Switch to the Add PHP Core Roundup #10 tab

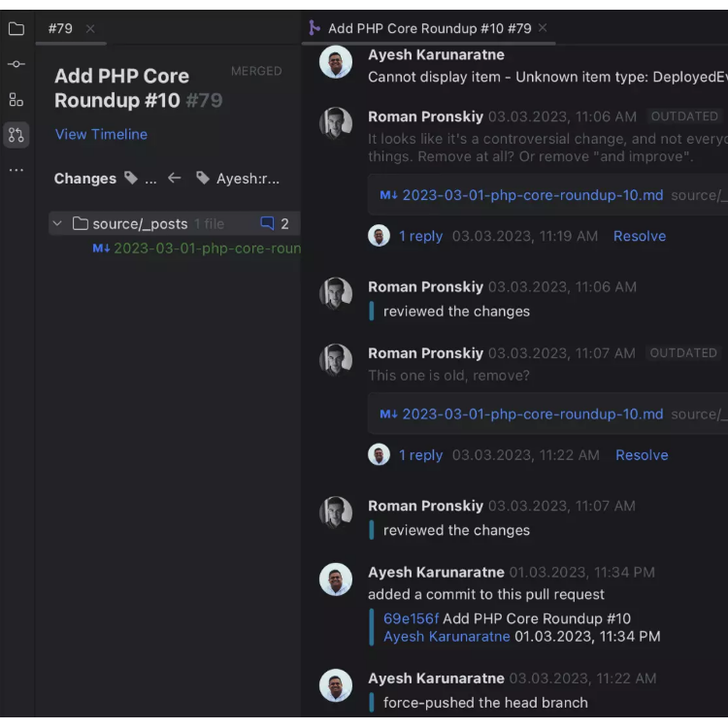(429, 29)
